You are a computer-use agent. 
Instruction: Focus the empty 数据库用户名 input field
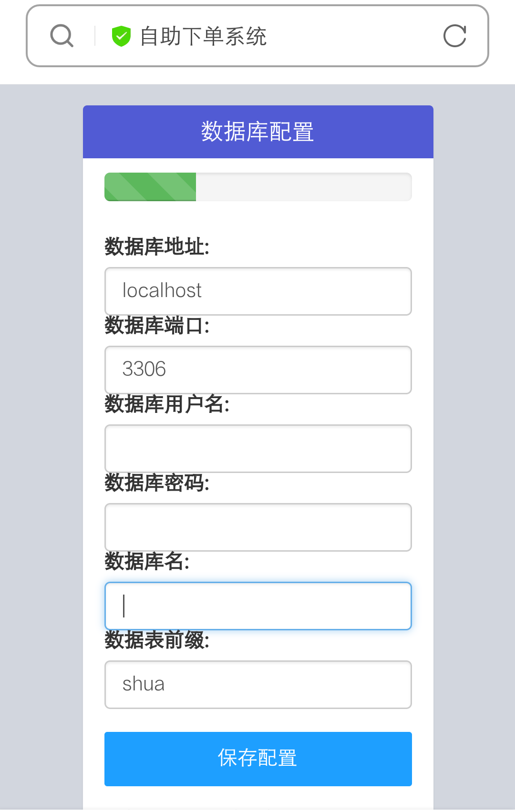click(257, 449)
